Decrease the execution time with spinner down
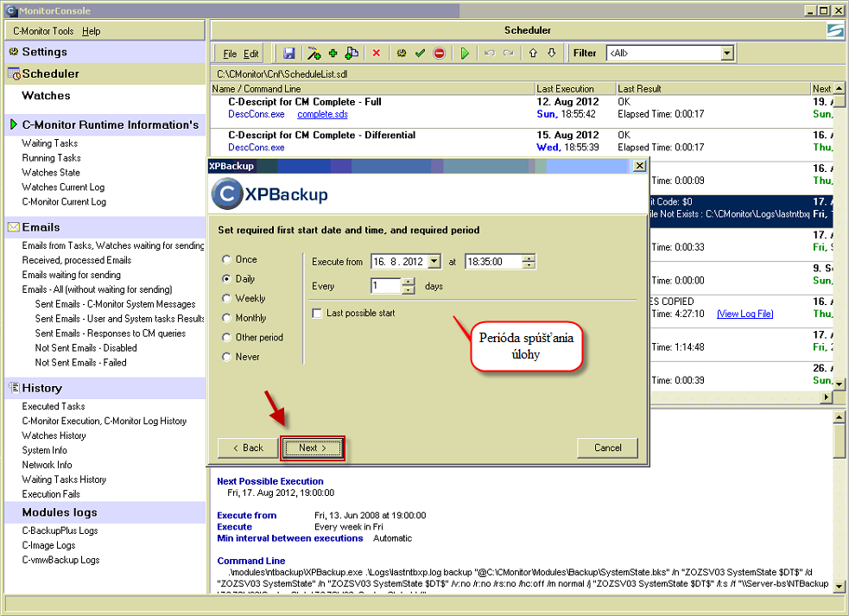This screenshot has height=616, width=849. tap(529, 265)
